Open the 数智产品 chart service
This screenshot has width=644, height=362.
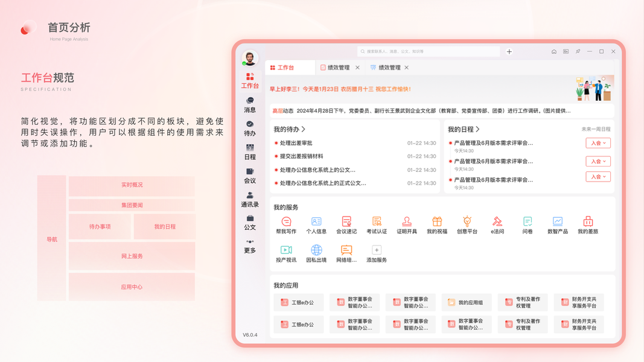coord(558,225)
